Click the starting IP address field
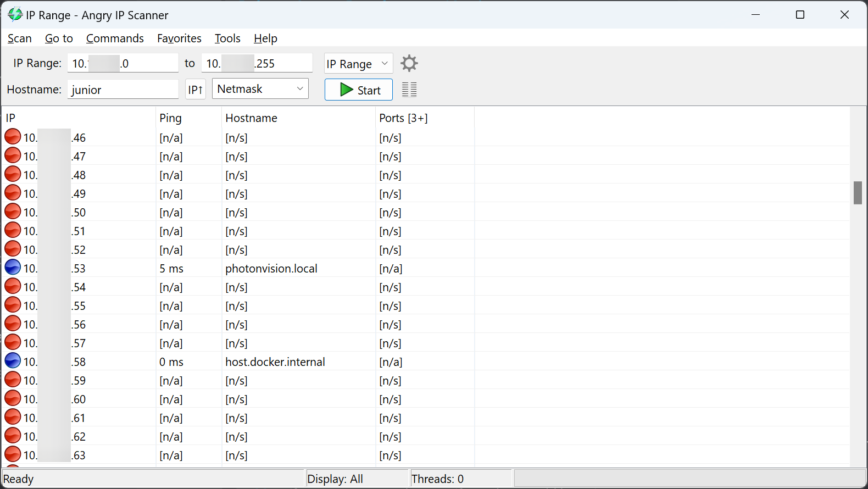The image size is (868, 489). tap(123, 63)
